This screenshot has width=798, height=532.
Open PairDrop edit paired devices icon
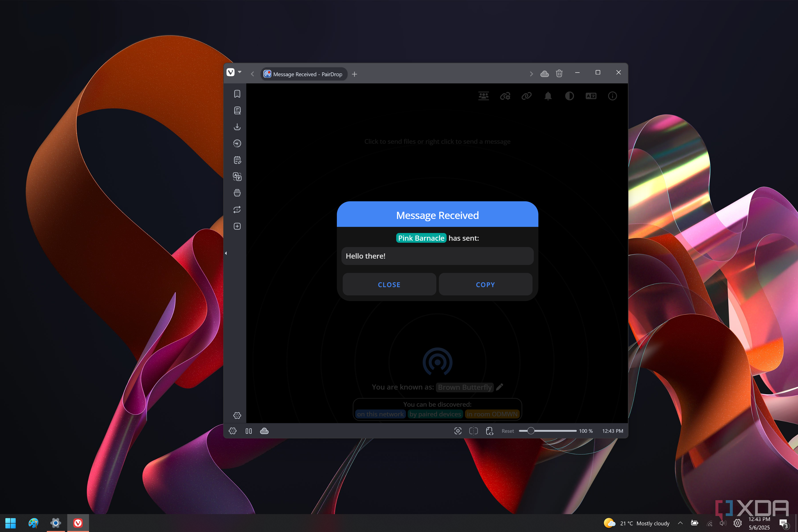point(505,96)
